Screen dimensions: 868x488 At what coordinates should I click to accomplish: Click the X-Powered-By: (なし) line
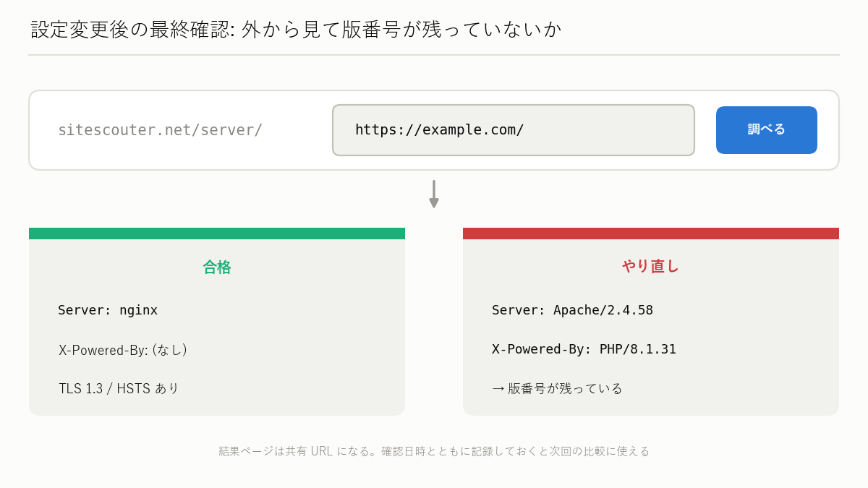(123, 350)
